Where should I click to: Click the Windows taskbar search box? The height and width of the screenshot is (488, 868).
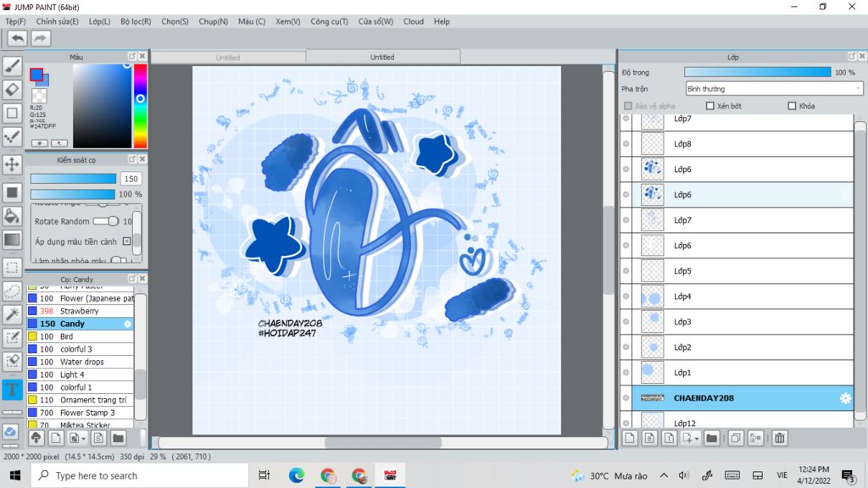[140, 475]
